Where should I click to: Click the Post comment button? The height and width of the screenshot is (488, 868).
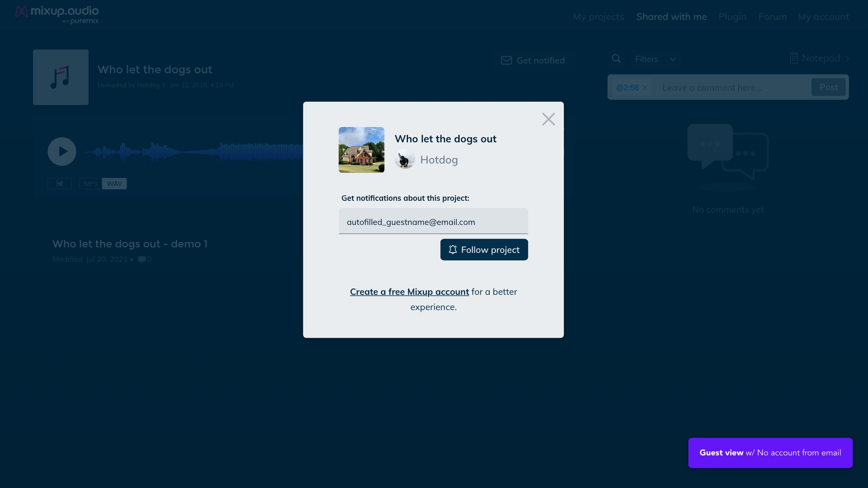coord(829,87)
